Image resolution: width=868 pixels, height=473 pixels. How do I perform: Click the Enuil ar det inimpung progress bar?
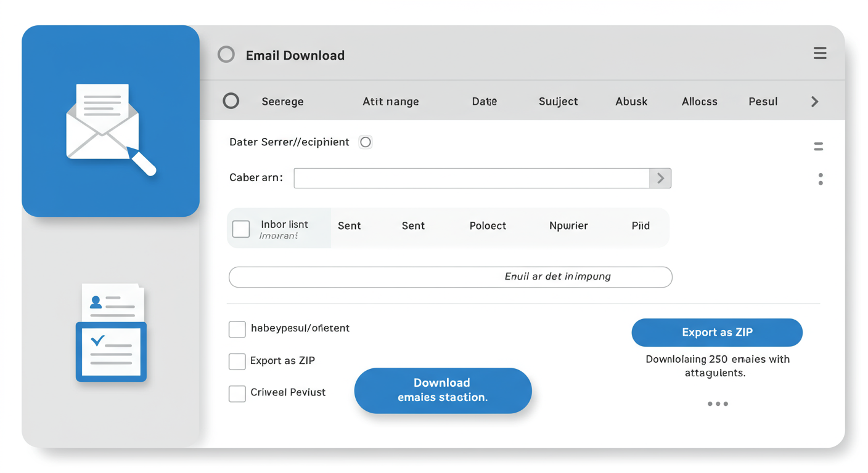[x=450, y=277]
